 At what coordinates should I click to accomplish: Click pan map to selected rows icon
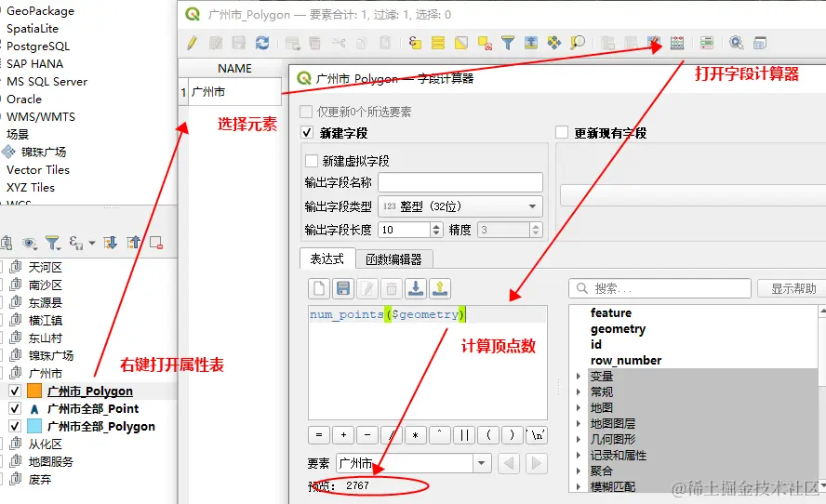click(x=554, y=43)
